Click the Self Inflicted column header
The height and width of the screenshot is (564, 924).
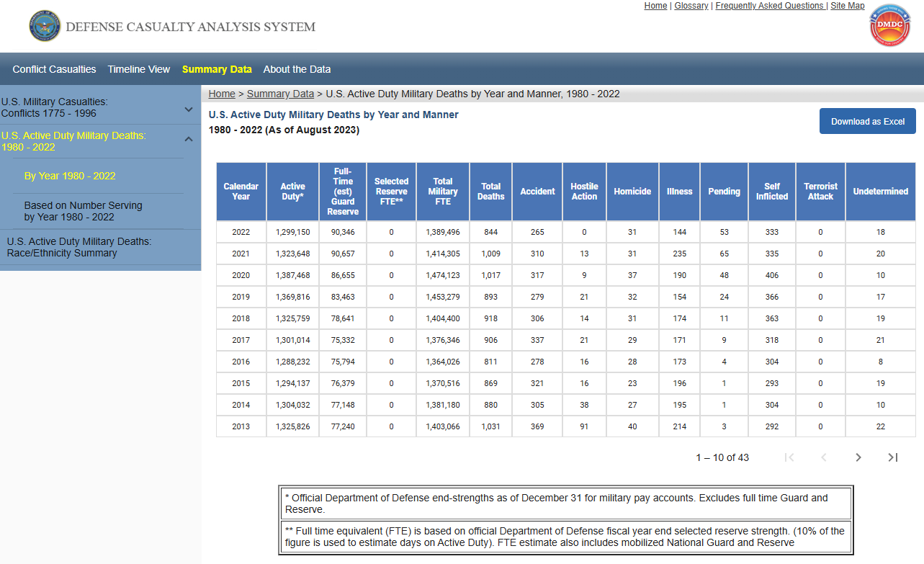tap(772, 192)
